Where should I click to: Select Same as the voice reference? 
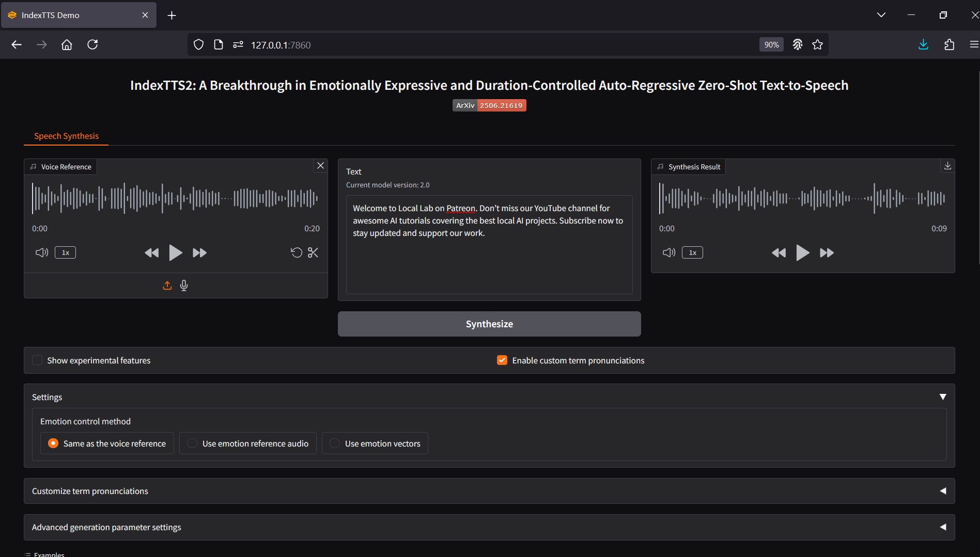coord(107,443)
